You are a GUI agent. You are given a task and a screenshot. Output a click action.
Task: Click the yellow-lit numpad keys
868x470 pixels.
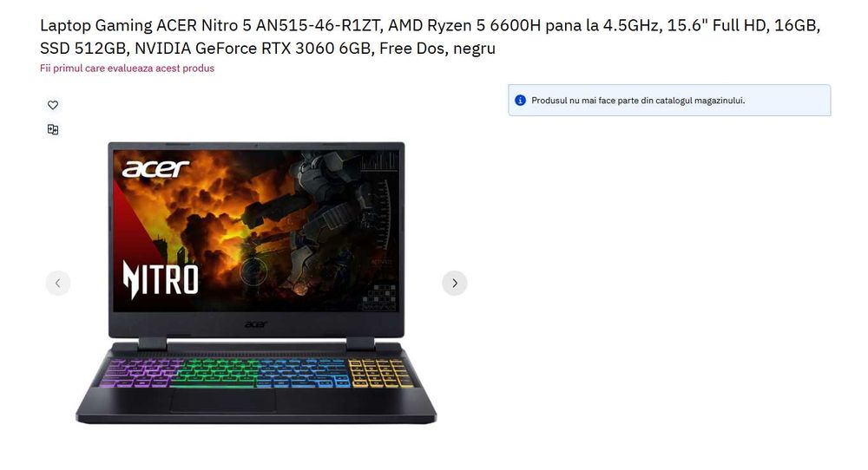[x=381, y=373]
